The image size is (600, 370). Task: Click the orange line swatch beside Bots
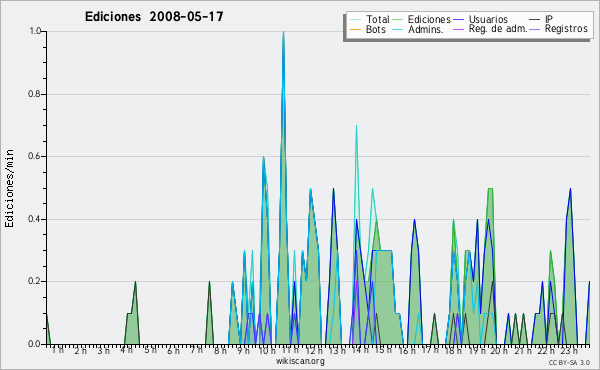pyautogui.click(x=355, y=29)
